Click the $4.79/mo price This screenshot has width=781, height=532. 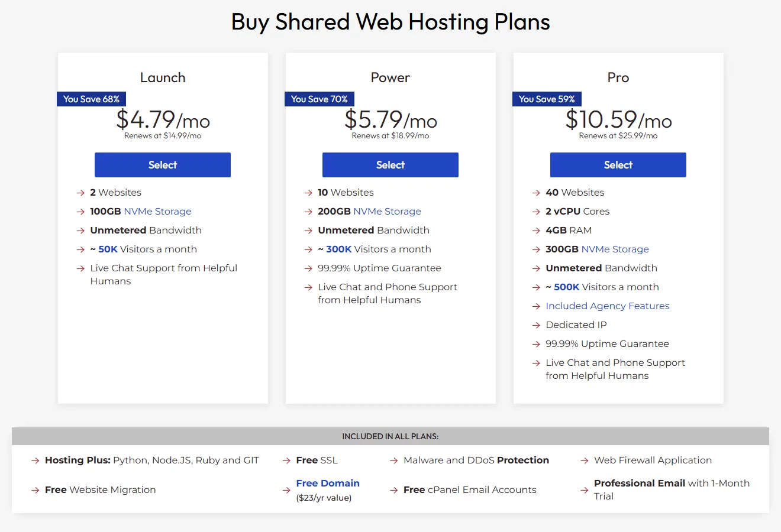coord(163,119)
